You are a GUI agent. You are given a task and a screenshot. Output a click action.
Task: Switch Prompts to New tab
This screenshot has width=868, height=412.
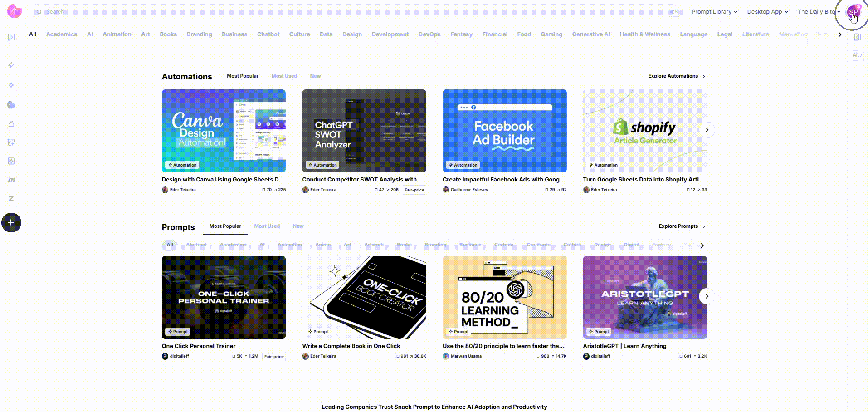point(298,226)
